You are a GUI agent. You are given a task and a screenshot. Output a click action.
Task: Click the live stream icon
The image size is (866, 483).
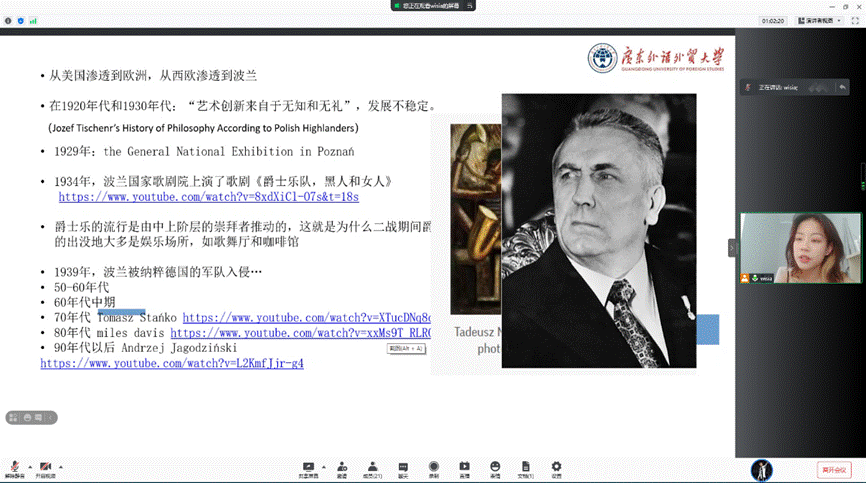click(464, 467)
